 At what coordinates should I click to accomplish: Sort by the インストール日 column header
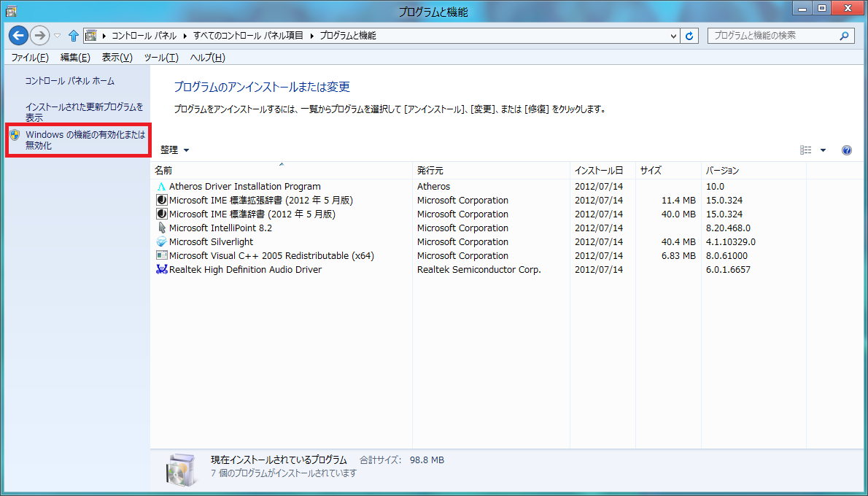[602, 171]
